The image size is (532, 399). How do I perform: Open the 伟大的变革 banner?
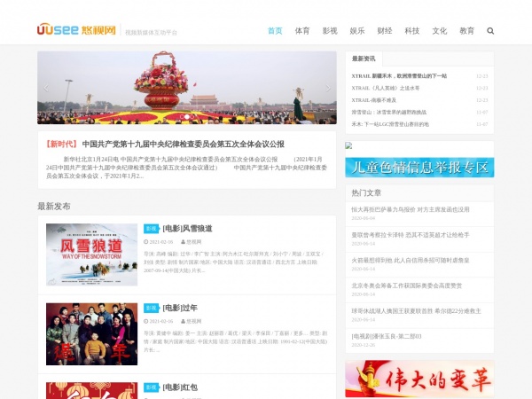click(419, 379)
